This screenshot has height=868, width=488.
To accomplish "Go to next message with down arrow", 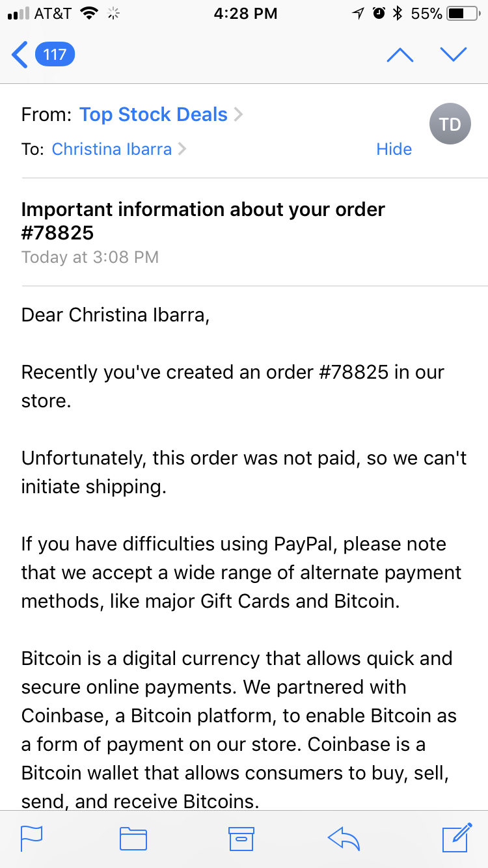I will (x=454, y=55).
